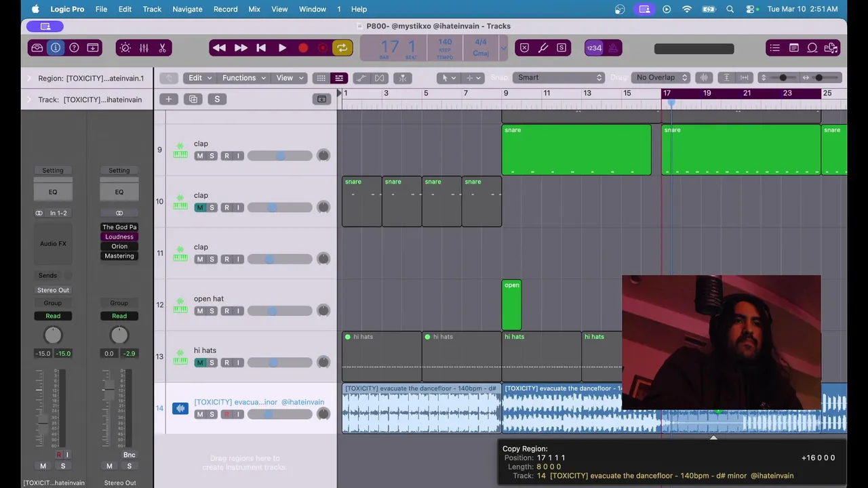The width and height of the screenshot is (868, 488).
Task: Open List Editors icon
Action: pos(775,48)
